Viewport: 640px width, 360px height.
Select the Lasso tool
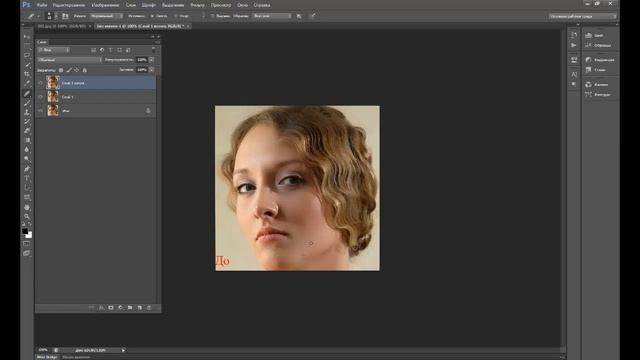[27, 56]
